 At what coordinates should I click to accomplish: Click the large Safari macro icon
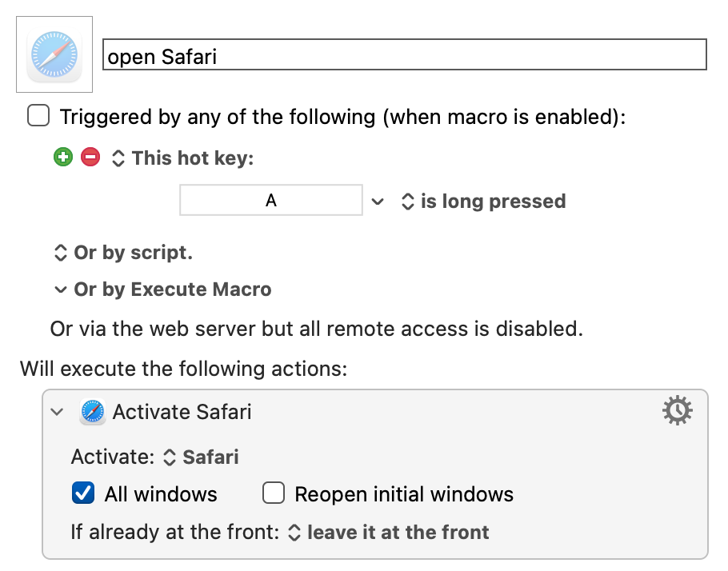point(54,54)
